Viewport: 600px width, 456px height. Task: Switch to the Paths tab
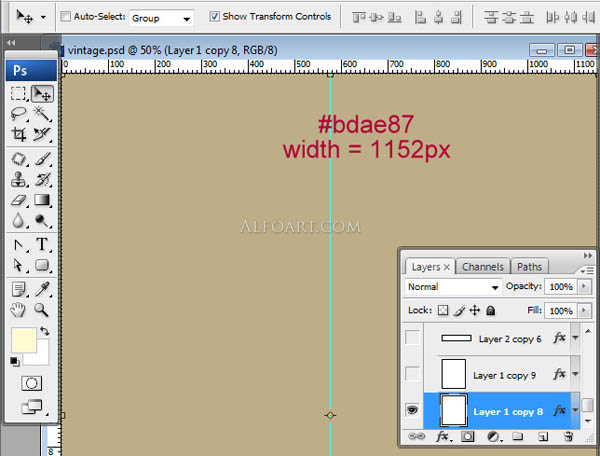click(x=529, y=267)
